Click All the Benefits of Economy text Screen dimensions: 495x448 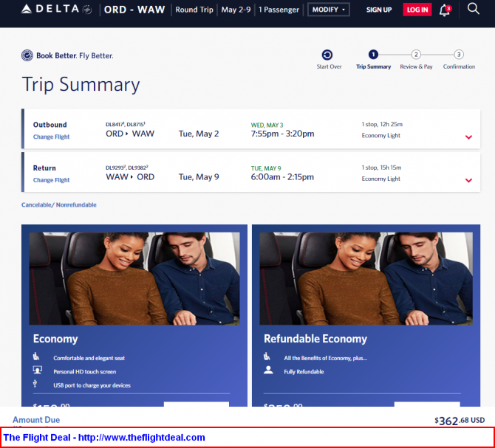[326, 358]
